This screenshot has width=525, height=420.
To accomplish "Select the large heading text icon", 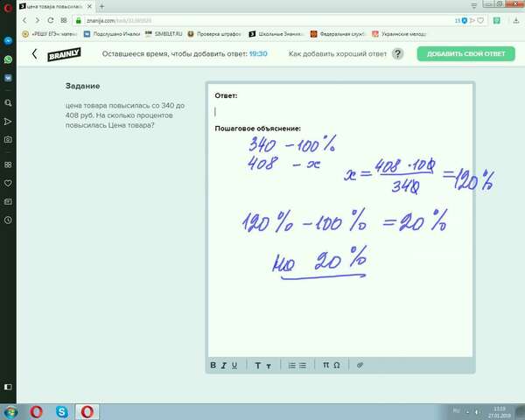I will click(x=257, y=366).
